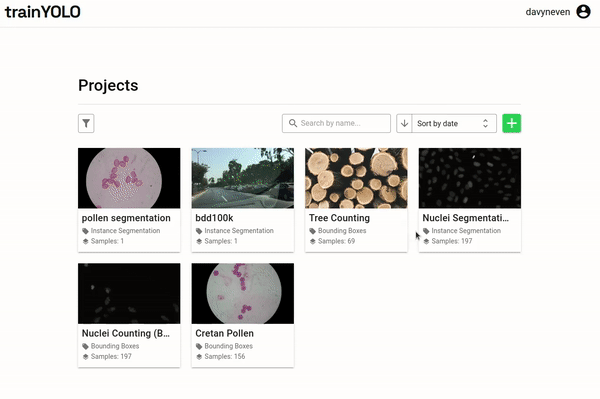Open the Nuclei Segmentation project thumbnail
The height and width of the screenshot is (399, 600).
click(x=470, y=178)
